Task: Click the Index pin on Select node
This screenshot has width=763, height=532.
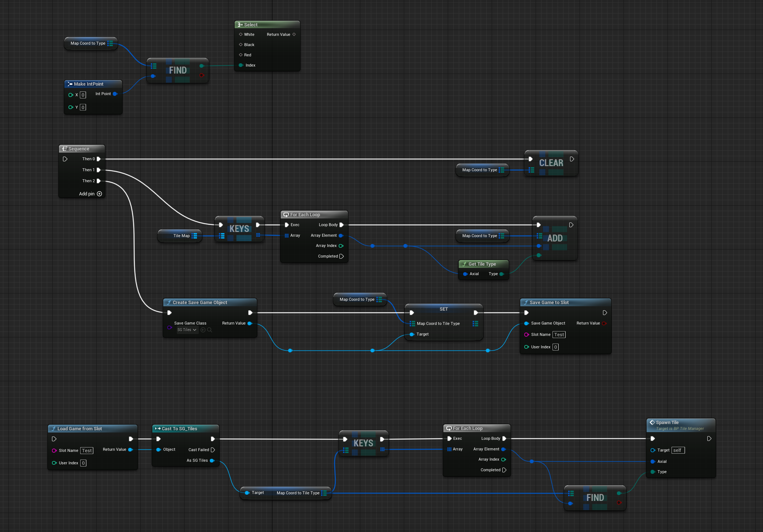Action: [241, 65]
